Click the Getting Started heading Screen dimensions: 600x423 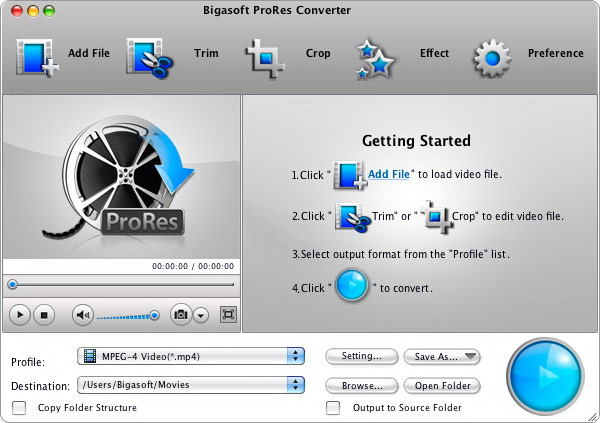coord(416,140)
